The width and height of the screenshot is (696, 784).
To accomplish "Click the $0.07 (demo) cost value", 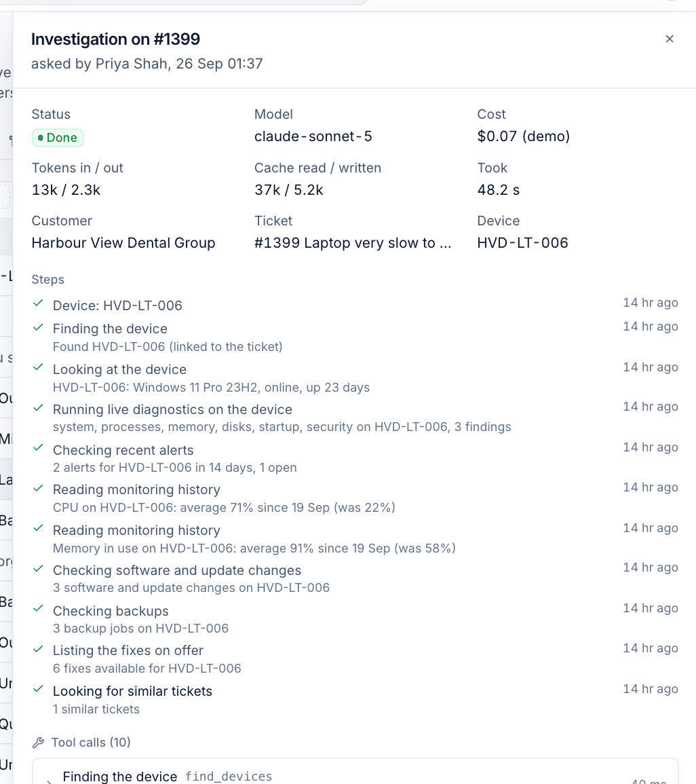I will (524, 136).
